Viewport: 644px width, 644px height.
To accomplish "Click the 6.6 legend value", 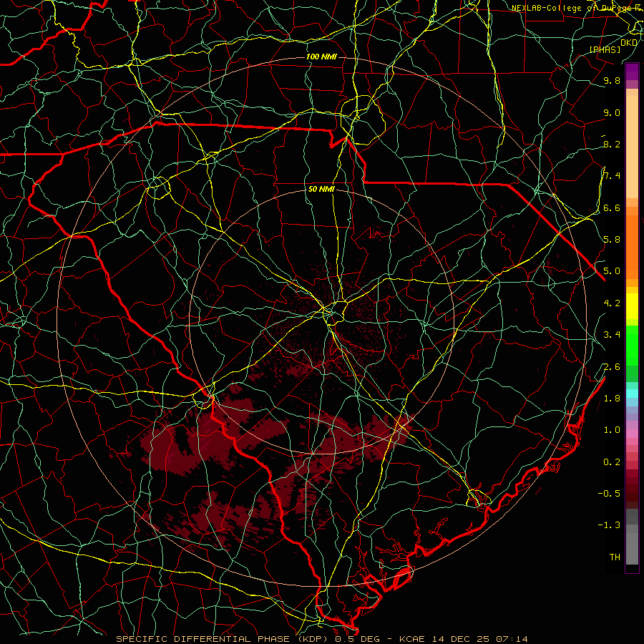I will (612, 208).
